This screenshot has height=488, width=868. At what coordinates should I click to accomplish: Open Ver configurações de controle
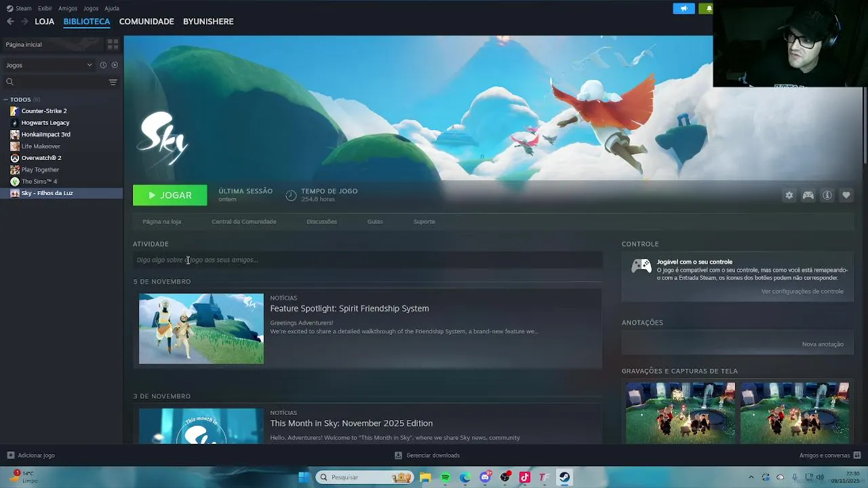click(802, 291)
